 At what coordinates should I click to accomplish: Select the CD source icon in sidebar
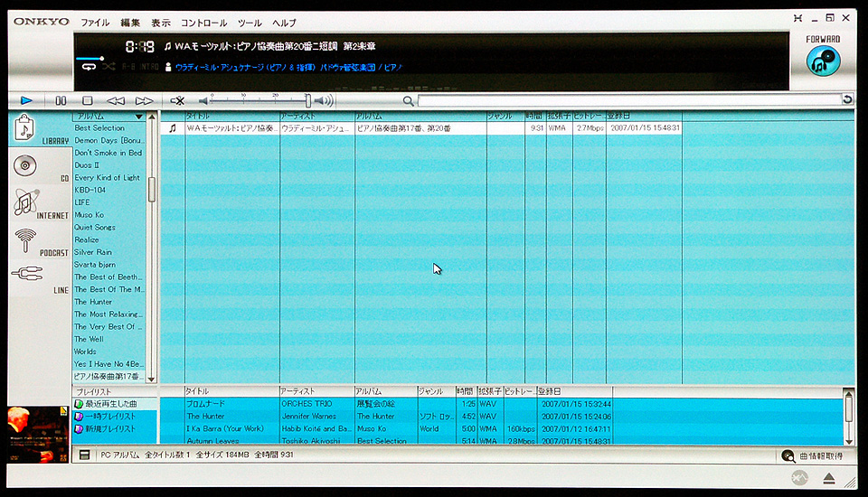(x=25, y=165)
